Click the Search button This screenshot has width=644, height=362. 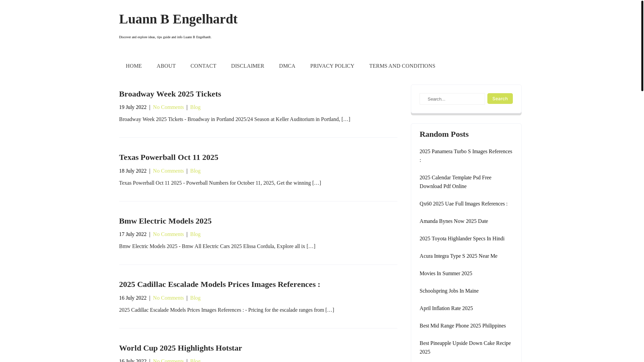tap(500, 99)
